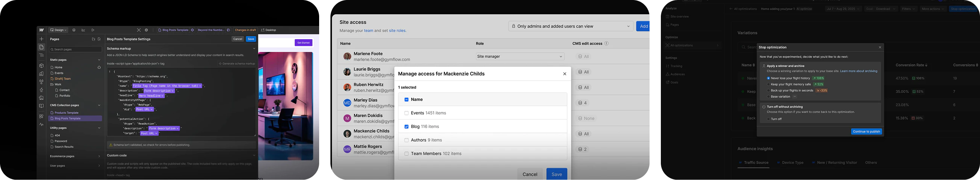This screenshot has height=180, width=980.
Task: Select Keep your flight memory safe option
Action: click(768, 84)
